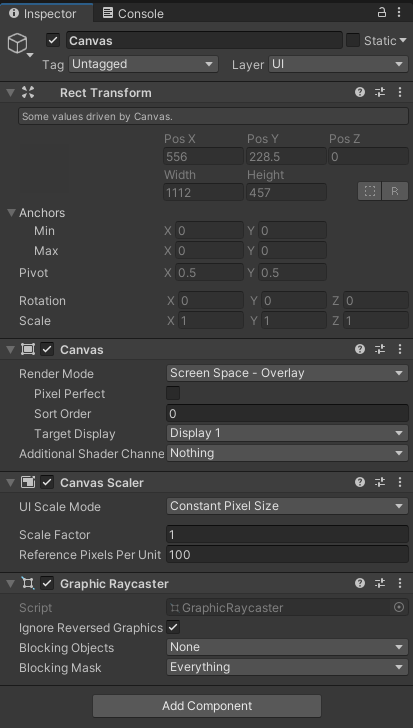Collapse the Anchors foldout
The height and width of the screenshot is (728, 413).
(x=12, y=213)
